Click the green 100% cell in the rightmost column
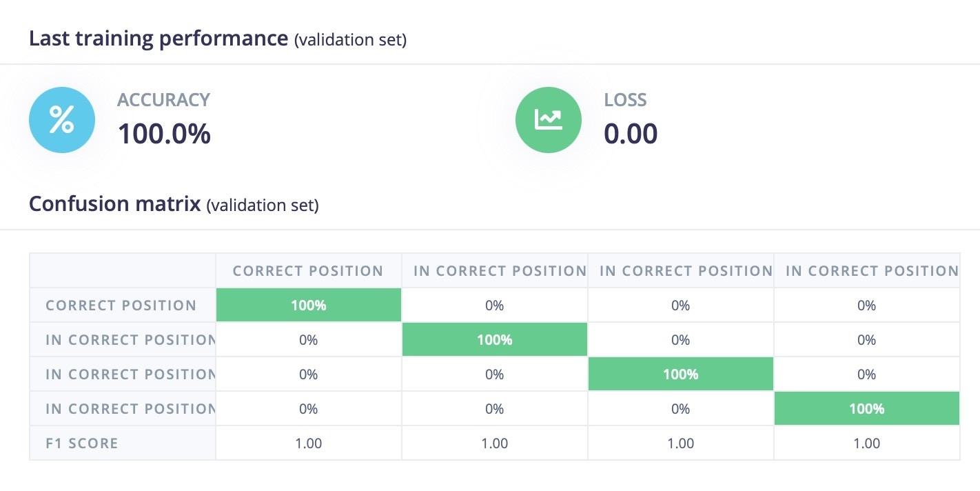 866,409
